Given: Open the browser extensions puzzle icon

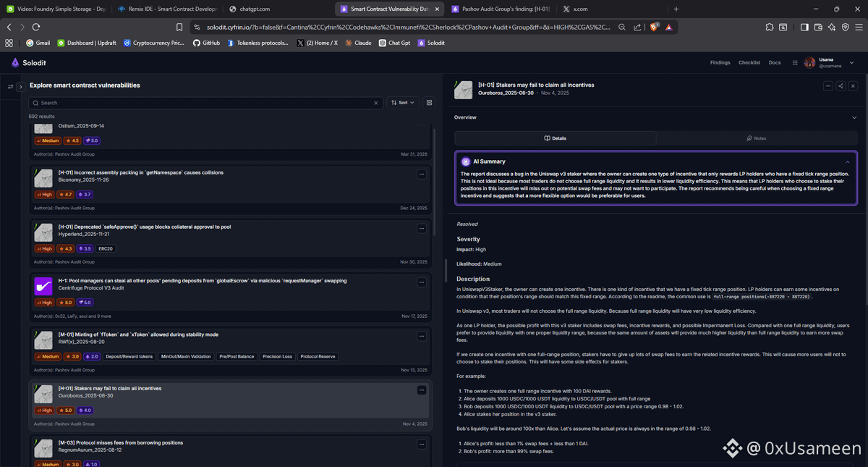Looking at the screenshot, I should (770, 27).
